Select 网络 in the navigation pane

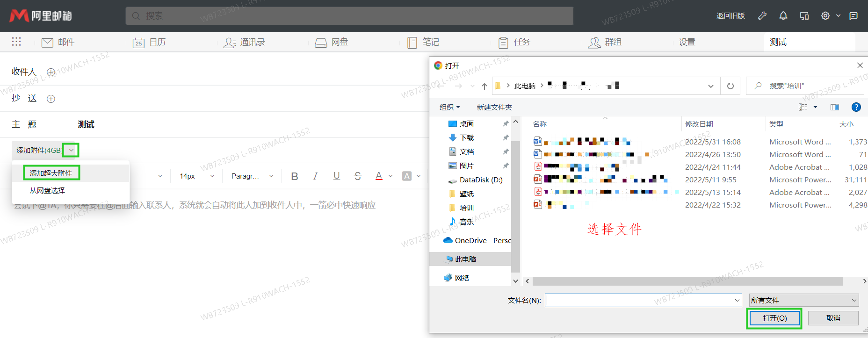(x=456, y=278)
